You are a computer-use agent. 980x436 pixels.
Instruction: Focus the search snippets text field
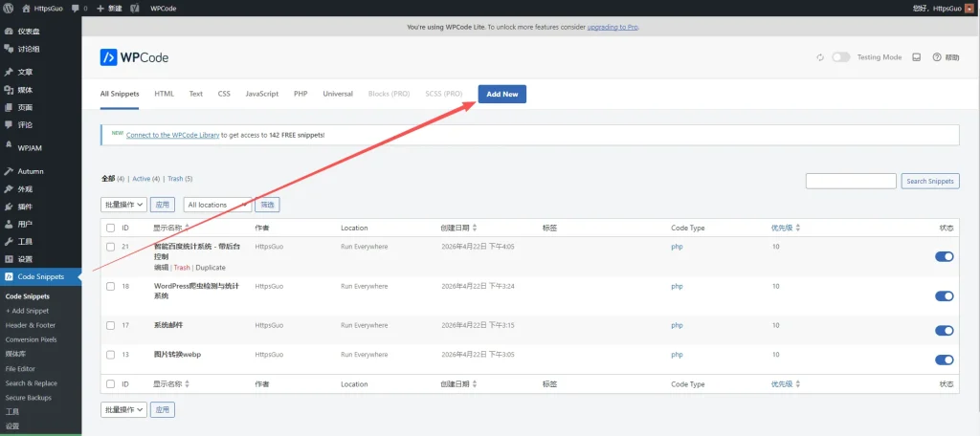click(851, 181)
